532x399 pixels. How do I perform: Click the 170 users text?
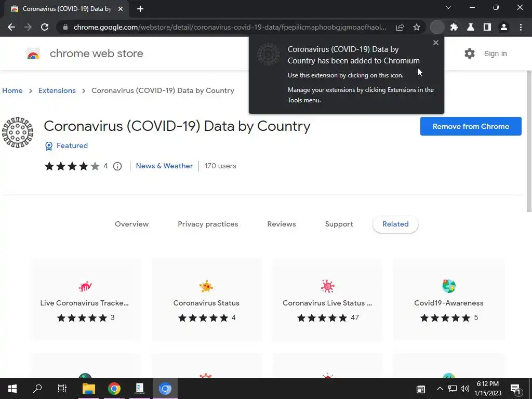220,166
